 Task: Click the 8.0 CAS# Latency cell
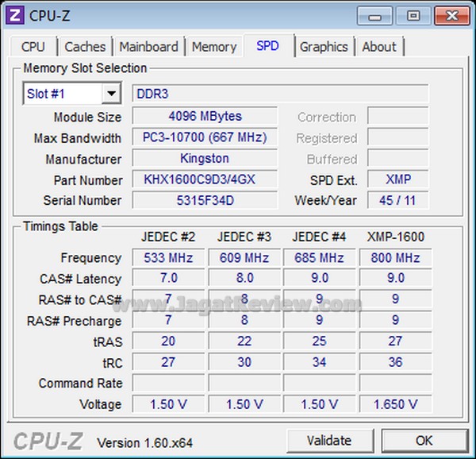tap(244, 278)
